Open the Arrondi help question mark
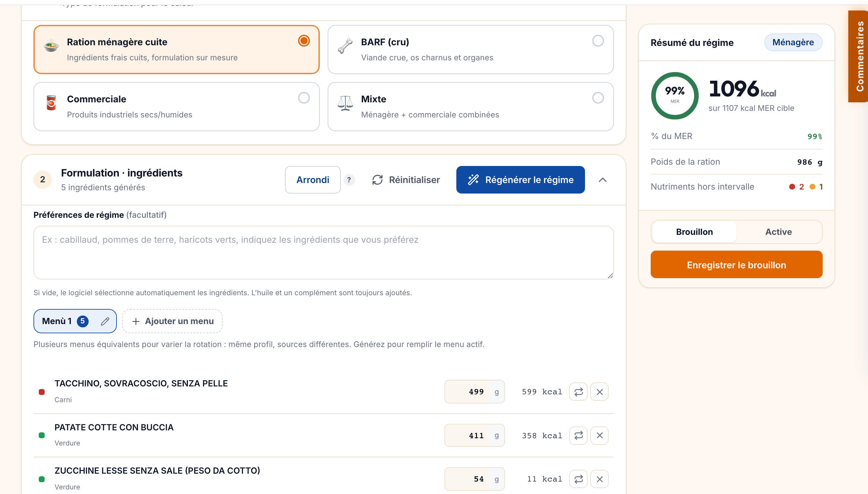Viewport: 868px width, 494px height. pos(349,180)
